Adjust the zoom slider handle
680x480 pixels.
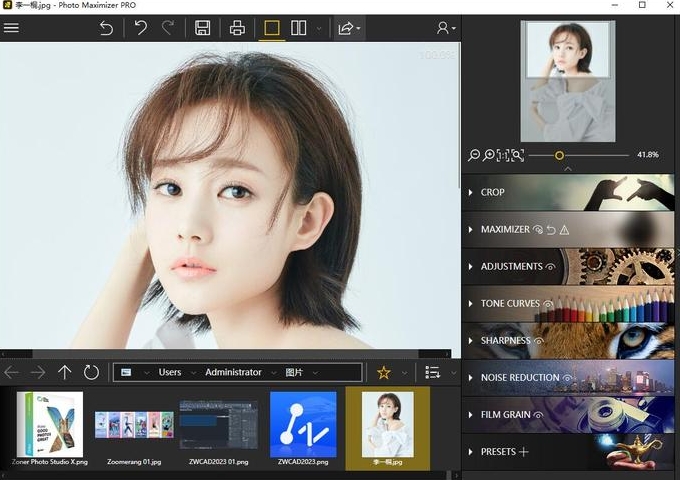559,155
